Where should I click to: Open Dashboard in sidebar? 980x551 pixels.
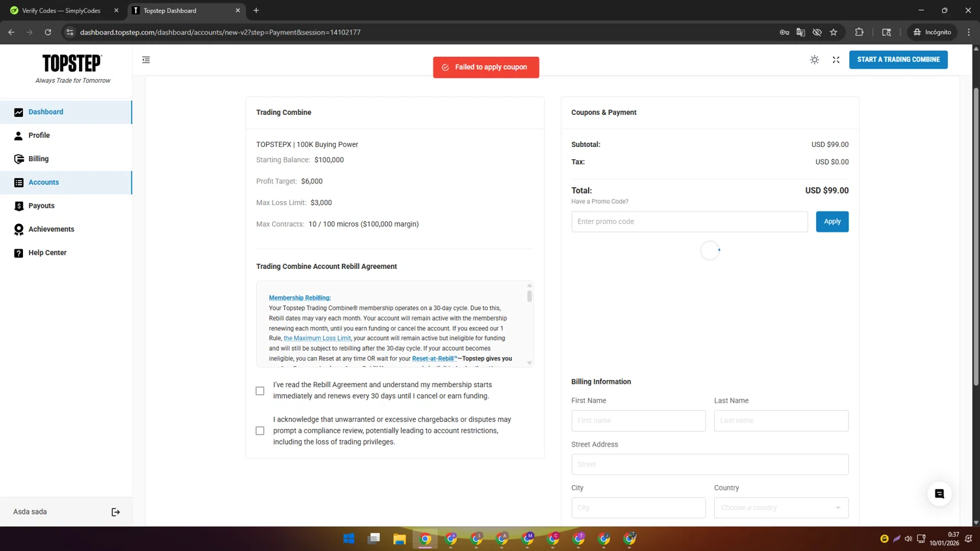click(x=66, y=112)
